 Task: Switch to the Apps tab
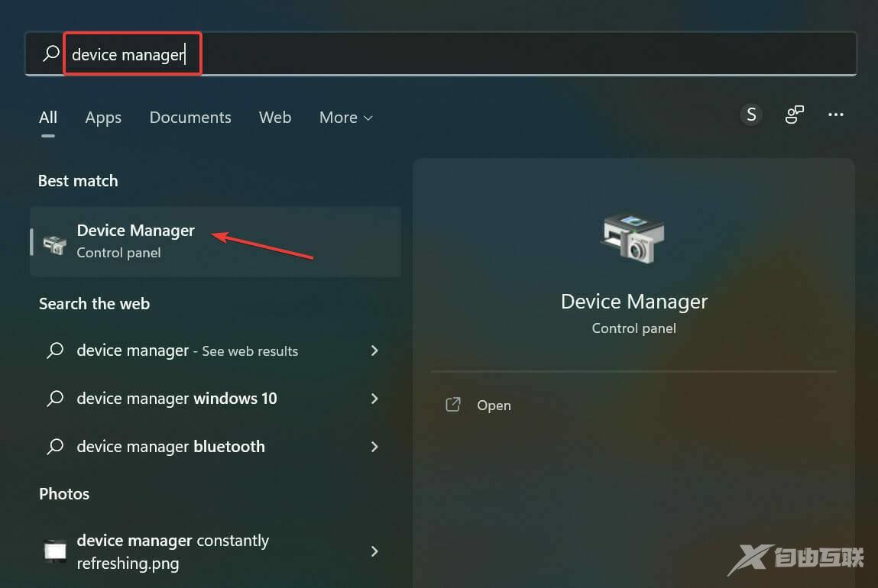pyautogui.click(x=103, y=118)
